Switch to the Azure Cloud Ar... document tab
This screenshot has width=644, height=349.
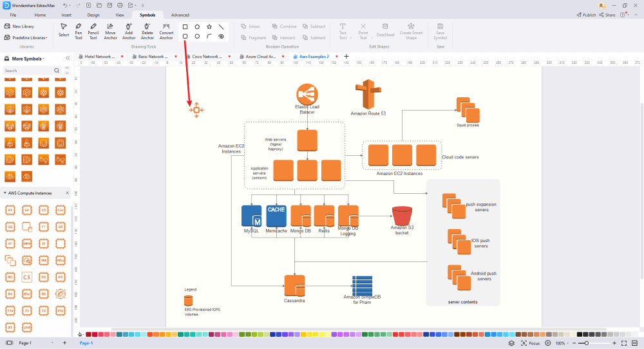tap(260, 57)
